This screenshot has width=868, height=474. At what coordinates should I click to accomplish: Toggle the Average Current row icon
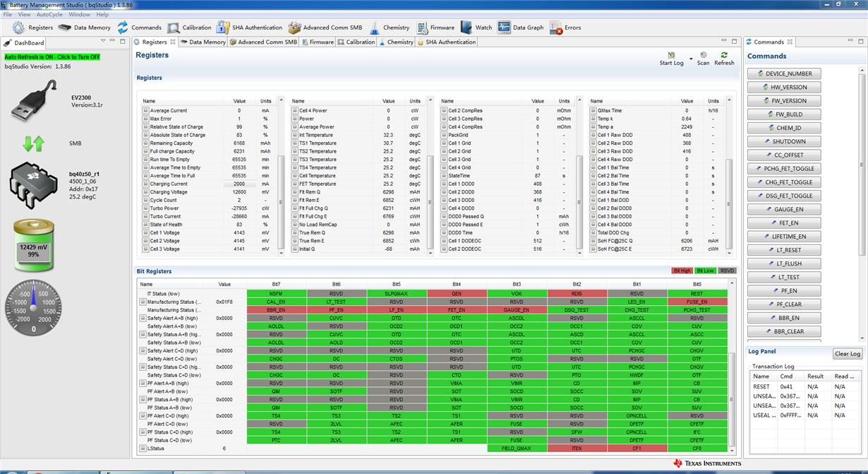(x=145, y=111)
